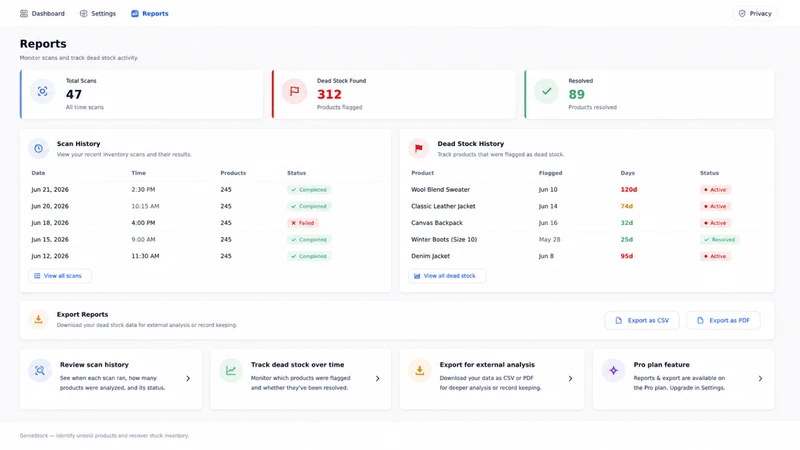
Task: Click the Pro plan feature card title
Action: pos(661,365)
